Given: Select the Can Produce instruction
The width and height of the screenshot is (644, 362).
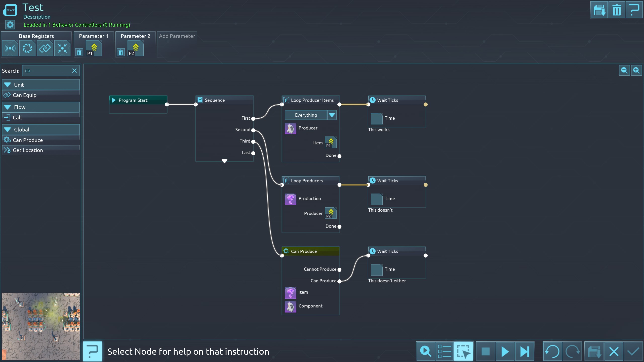Looking at the screenshot, I should tap(28, 140).
